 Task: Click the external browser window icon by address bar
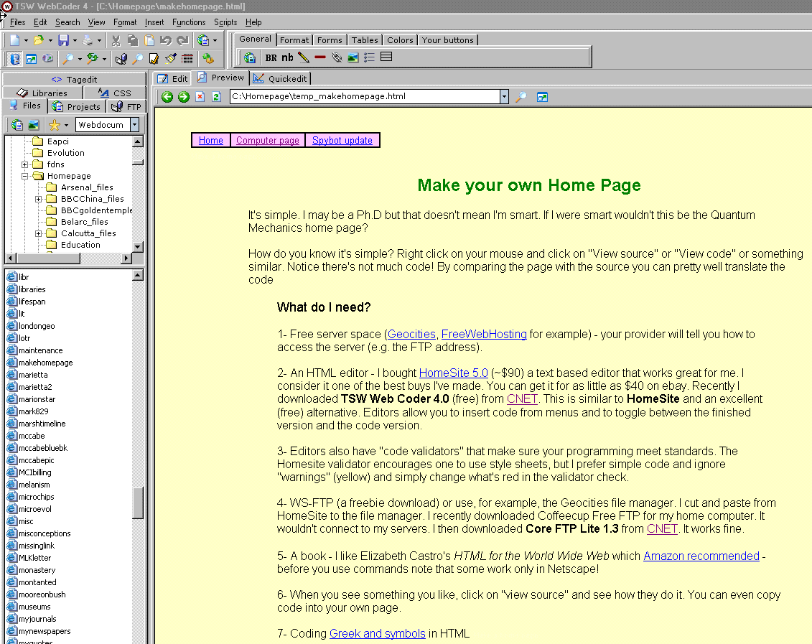coord(542,97)
